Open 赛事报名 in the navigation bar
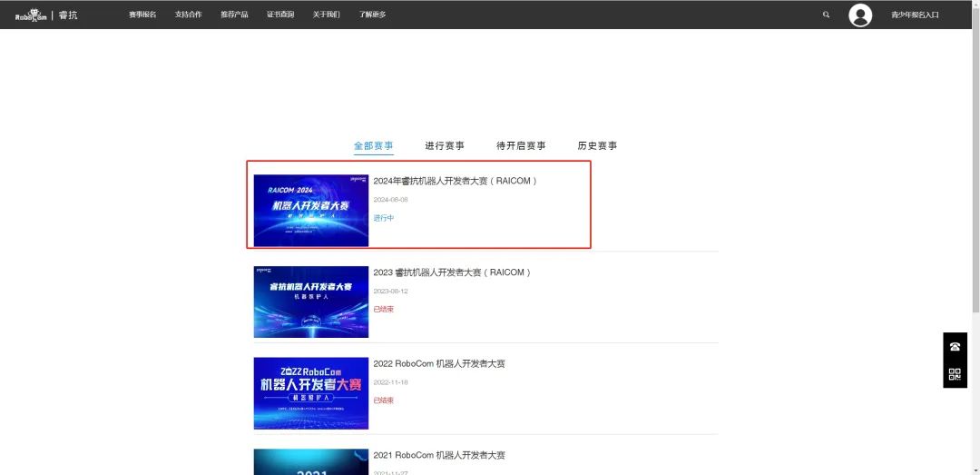 tap(142, 15)
